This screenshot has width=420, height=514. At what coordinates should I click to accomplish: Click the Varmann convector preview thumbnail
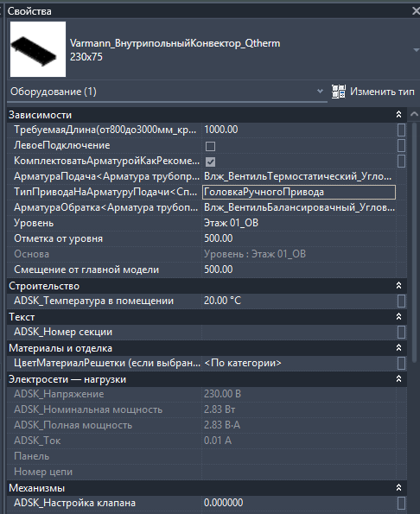(38, 49)
